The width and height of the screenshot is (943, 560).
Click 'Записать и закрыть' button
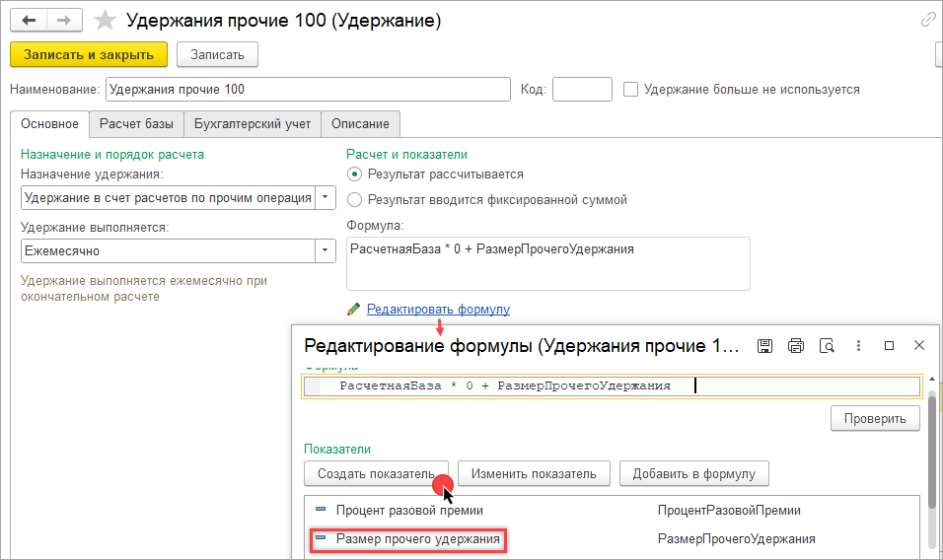tap(89, 54)
